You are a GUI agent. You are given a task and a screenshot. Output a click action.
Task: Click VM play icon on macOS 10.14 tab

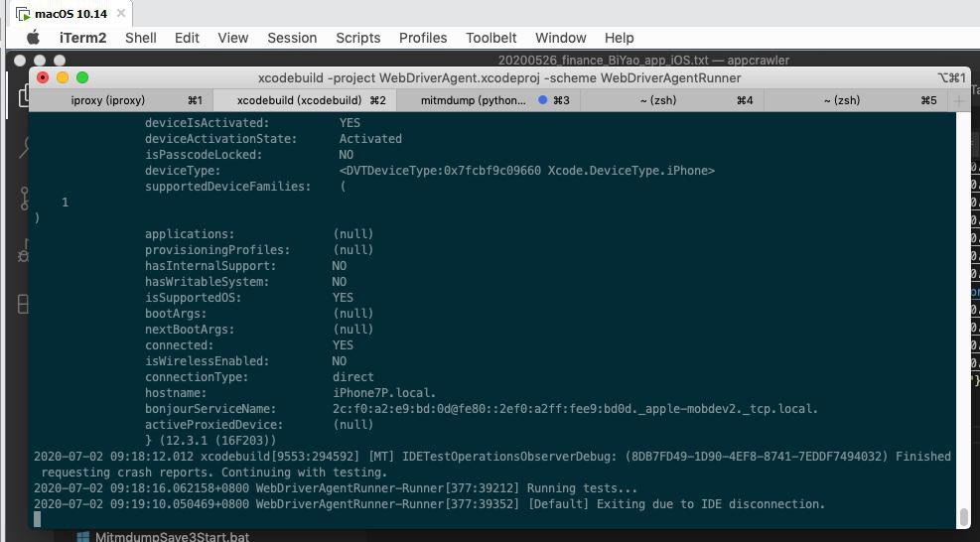pos(23,14)
